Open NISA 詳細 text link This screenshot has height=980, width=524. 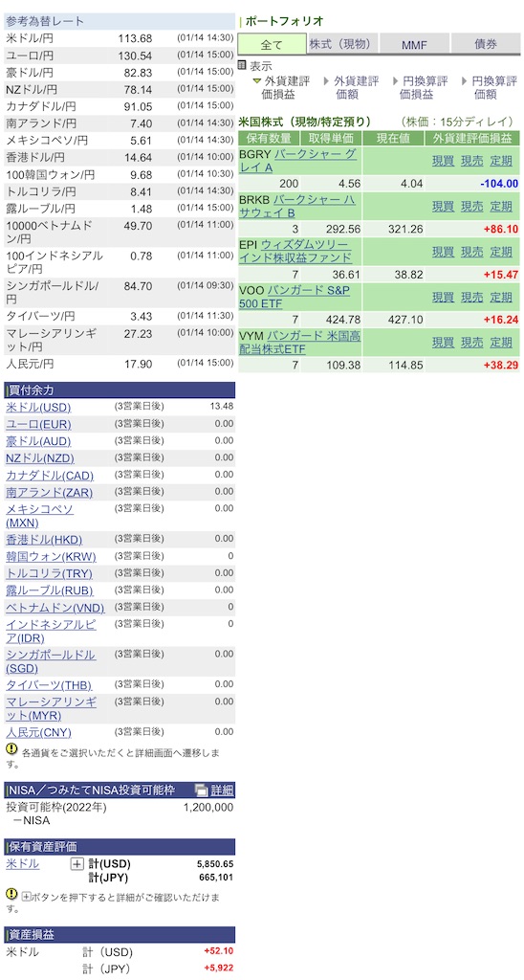click(222, 790)
